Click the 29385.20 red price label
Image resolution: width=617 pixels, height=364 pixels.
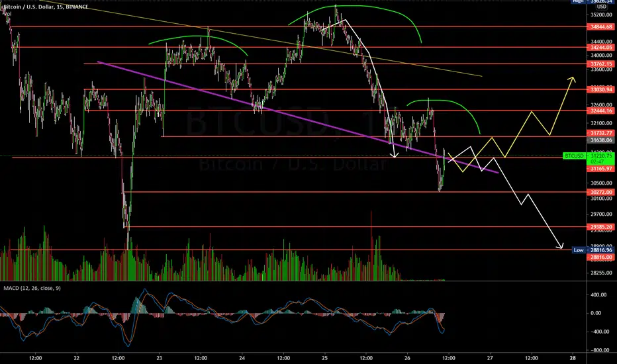(x=602, y=227)
